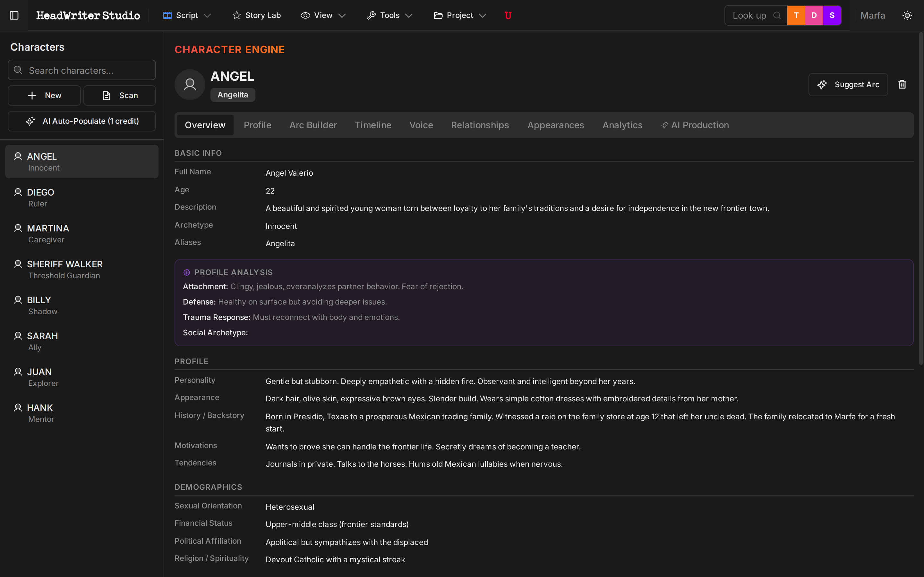The width and height of the screenshot is (924, 577).
Task: Collapse the left sidebar panel icon
Action: point(14,15)
